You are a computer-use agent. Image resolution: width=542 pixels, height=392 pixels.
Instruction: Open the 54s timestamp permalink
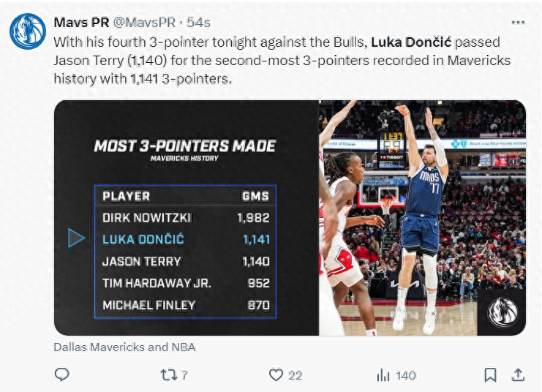198,23
